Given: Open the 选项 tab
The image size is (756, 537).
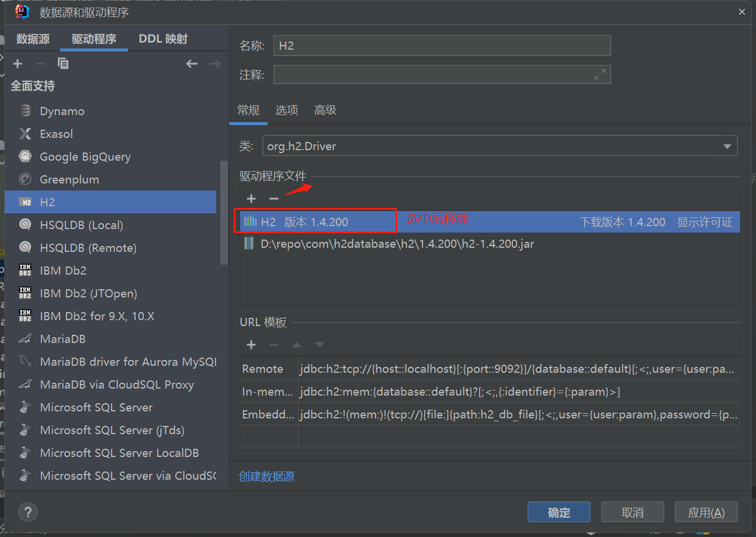Looking at the screenshot, I should [x=287, y=110].
